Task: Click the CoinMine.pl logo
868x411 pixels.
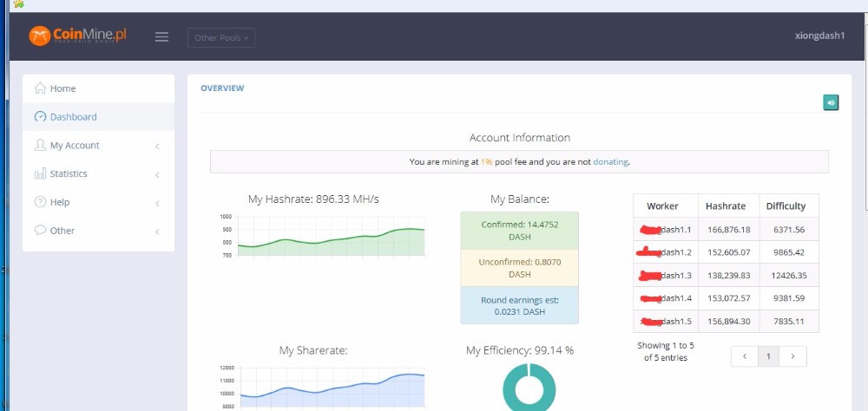Action: [77, 36]
